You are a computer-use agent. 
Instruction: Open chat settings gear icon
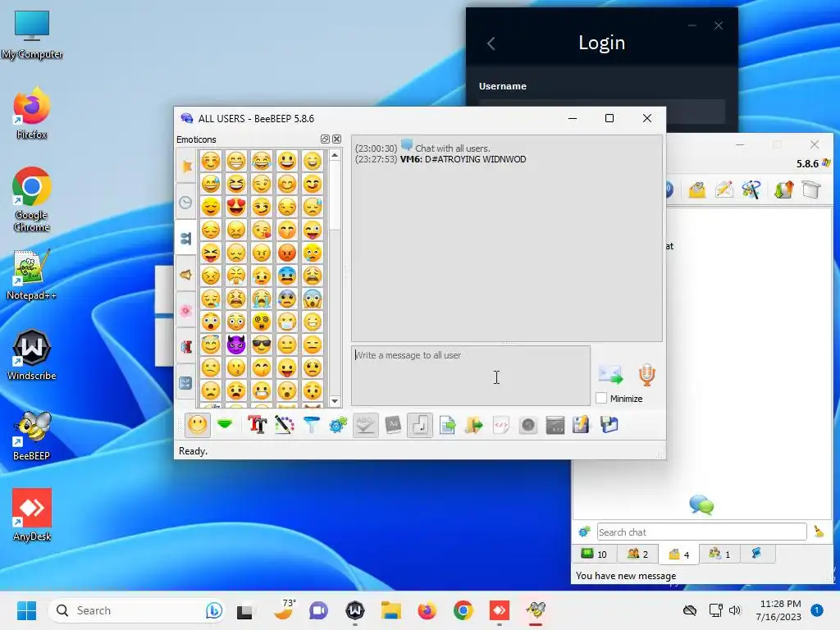tap(338, 426)
